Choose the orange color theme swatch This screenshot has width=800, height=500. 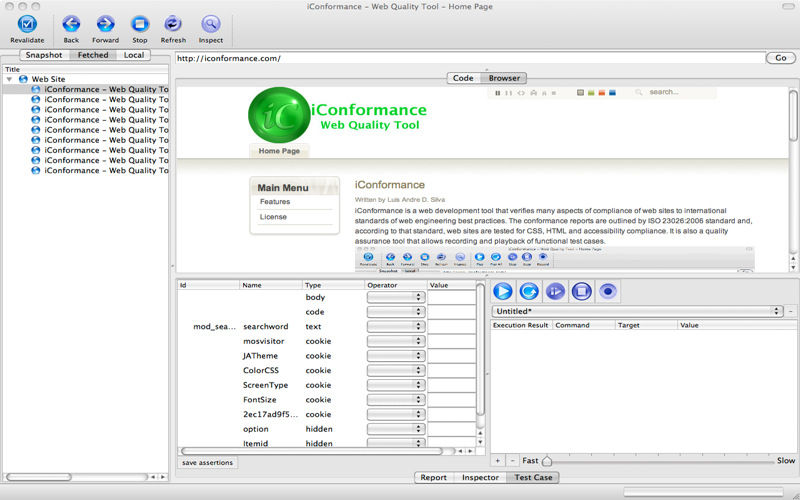click(602, 93)
